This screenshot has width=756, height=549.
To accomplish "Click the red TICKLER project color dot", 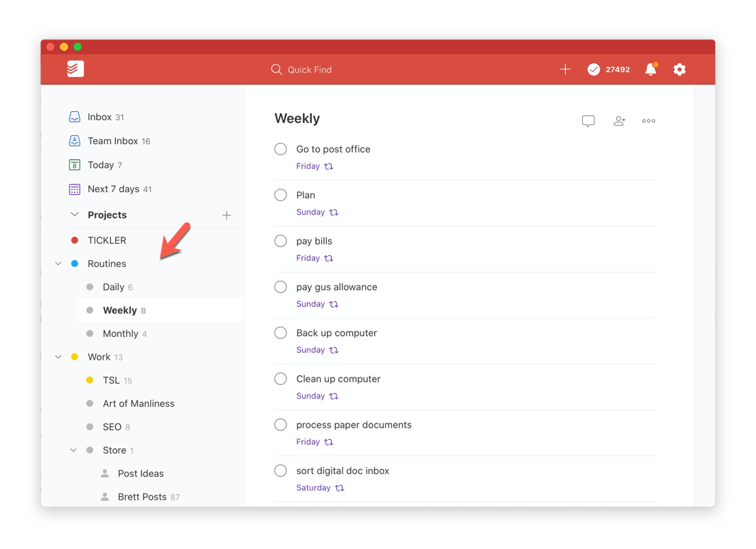I will tap(76, 240).
